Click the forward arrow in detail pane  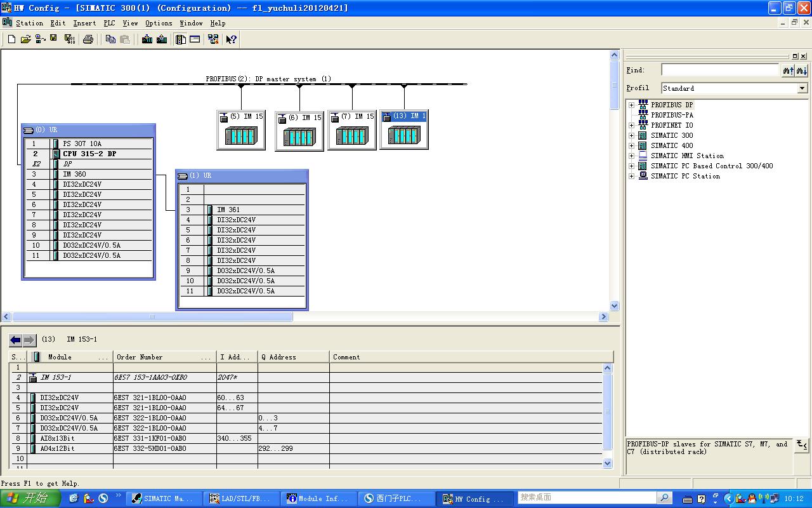[29, 340]
